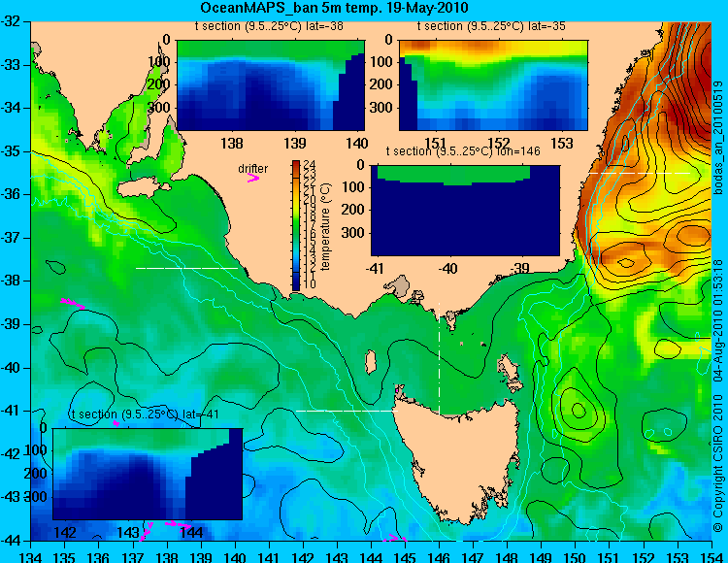Select the heading 't section (9.5..25°C) lat=-41'
The width and height of the screenshot is (728, 563).
point(146,414)
